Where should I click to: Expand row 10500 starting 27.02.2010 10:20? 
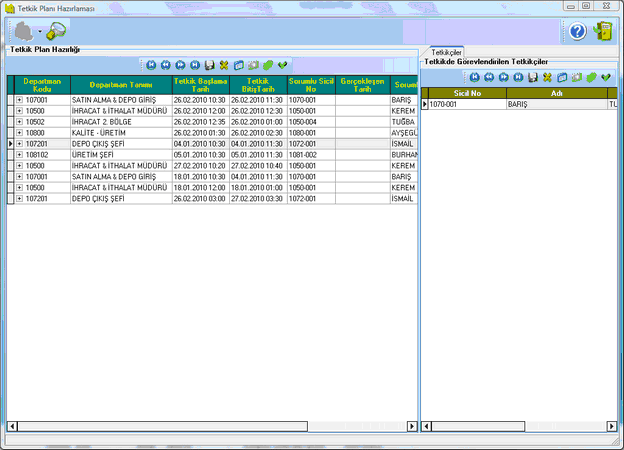[x=20, y=166]
